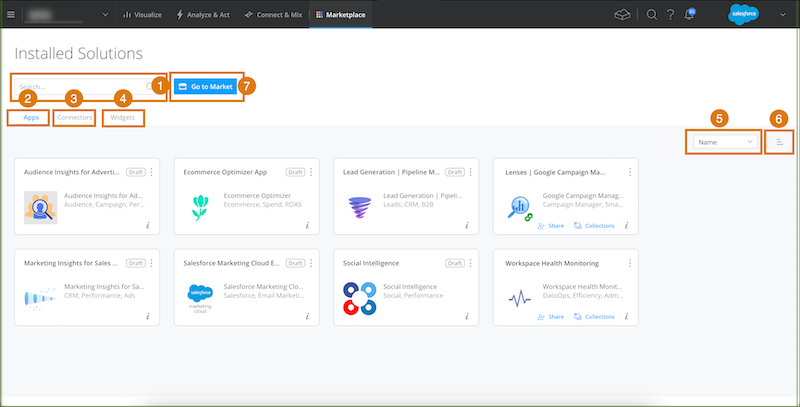Open global search magnifier in header
The height and width of the screenshot is (407, 800).
[x=652, y=15]
